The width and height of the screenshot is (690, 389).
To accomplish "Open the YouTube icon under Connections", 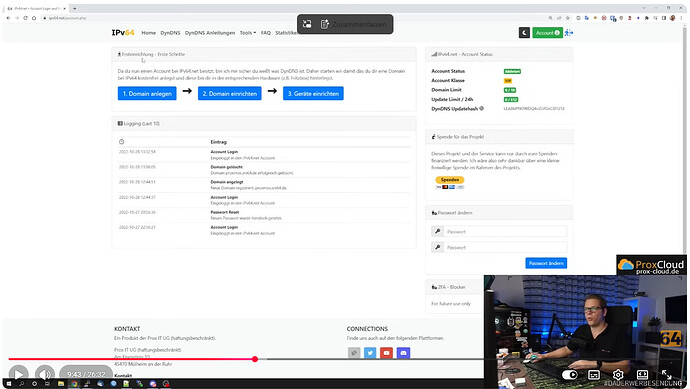I will (386, 352).
